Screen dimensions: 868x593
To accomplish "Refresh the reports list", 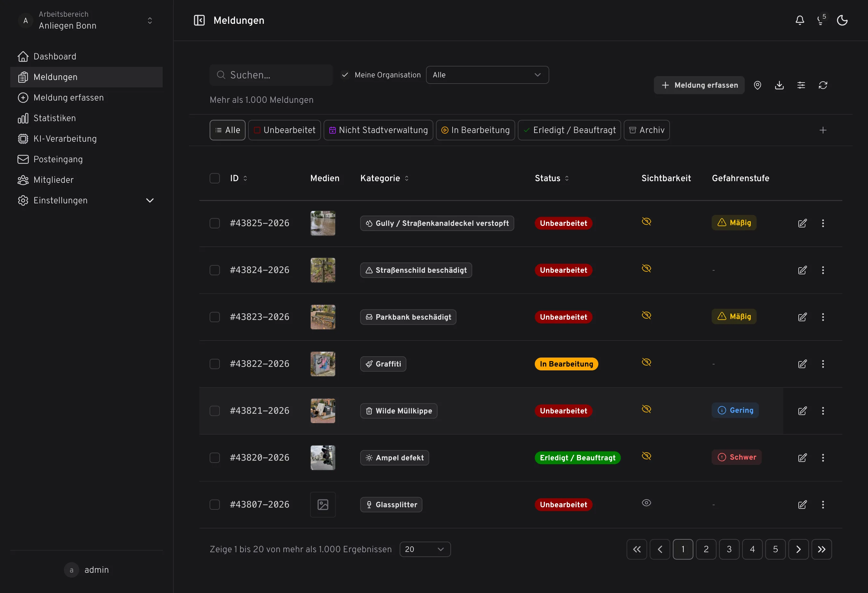I will point(823,85).
